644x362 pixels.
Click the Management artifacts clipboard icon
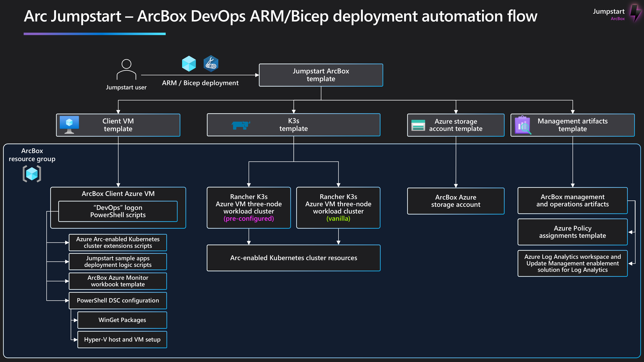click(x=523, y=125)
